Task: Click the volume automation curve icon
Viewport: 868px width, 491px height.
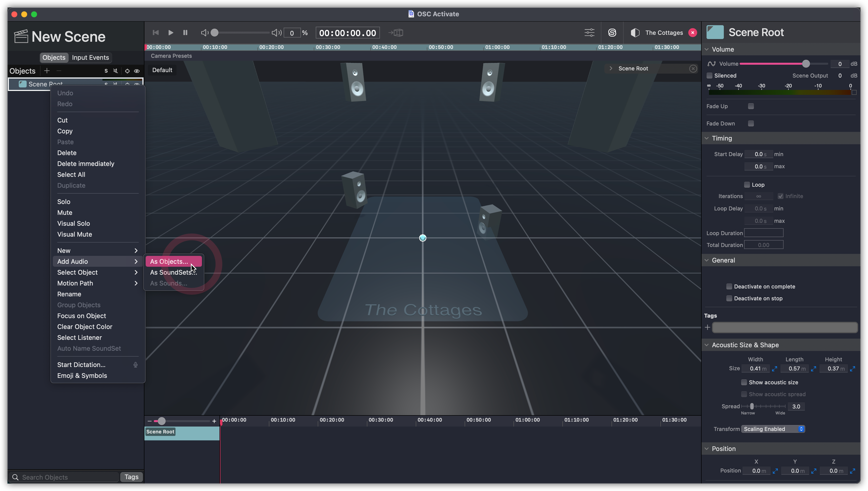Action: pyautogui.click(x=711, y=64)
